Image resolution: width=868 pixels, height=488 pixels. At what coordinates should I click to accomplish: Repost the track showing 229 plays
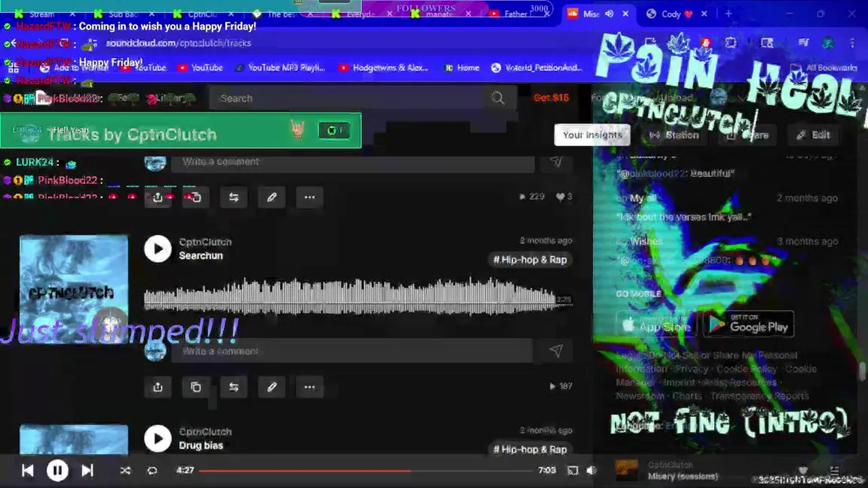pyautogui.click(x=234, y=197)
